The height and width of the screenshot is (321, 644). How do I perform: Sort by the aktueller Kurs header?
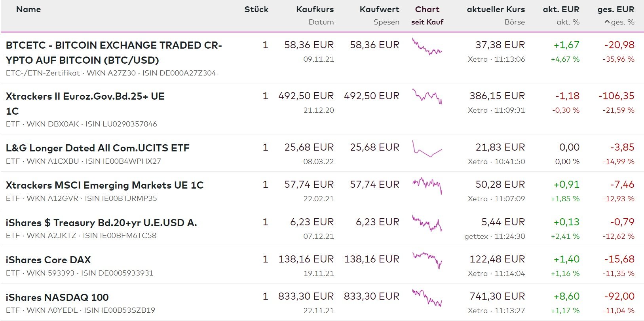(x=496, y=9)
